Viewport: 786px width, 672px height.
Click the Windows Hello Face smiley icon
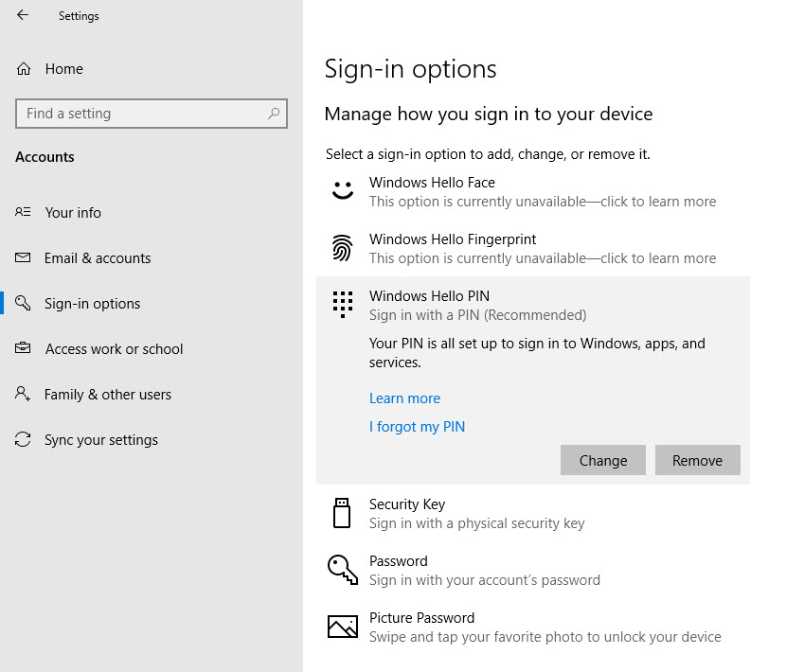coord(342,190)
